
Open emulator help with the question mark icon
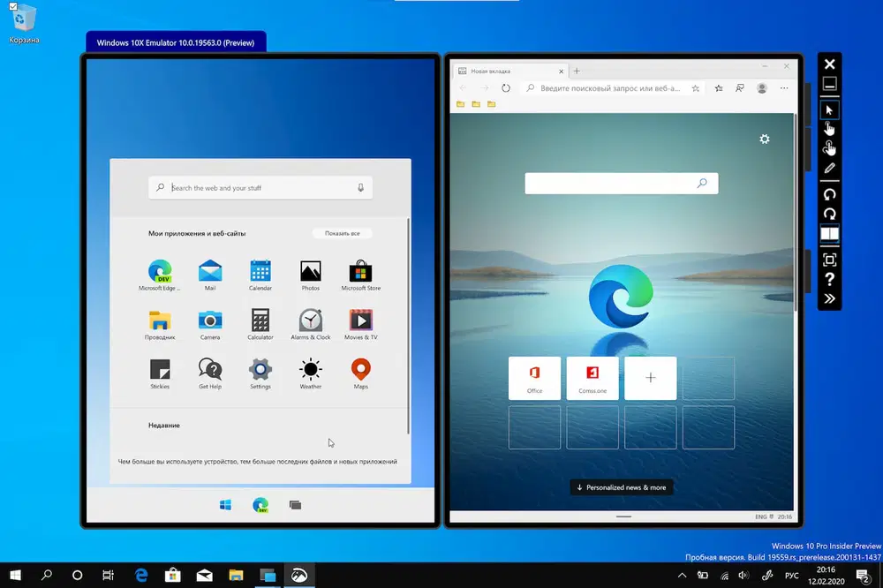click(828, 278)
